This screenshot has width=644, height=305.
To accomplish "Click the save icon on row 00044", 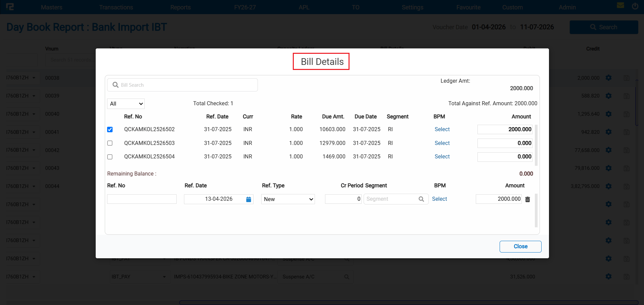I will (626, 187).
